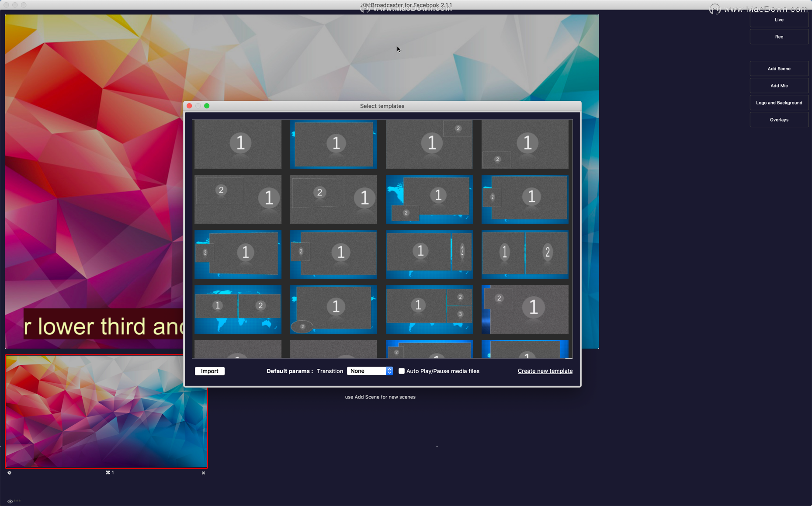812x506 pixels.
Task: Select the plain gray single-source template
Action: click(238, 144)
